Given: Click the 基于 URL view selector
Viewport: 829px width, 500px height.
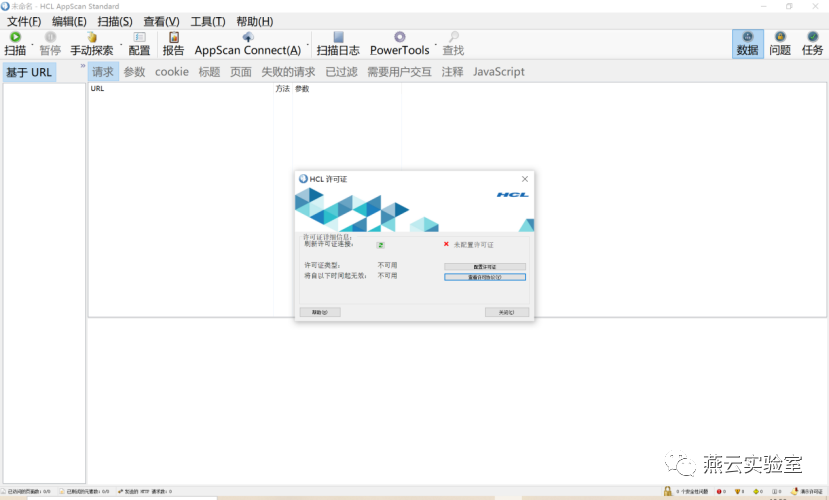Looking at the screenshot, I should pyautogui.click(x=30, y=72).
